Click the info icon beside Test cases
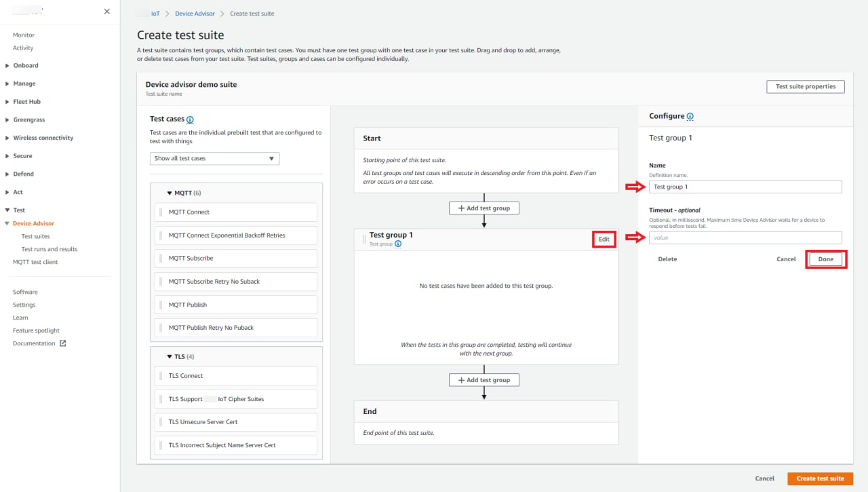This screenshot has width=868, height=492. click(190, 119)
